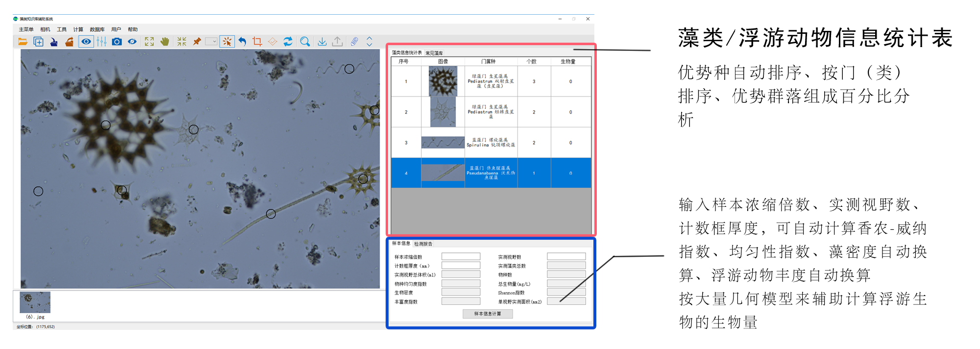980x349 pixels.
Task: Toggle the click-pointer selection tool
Action: [227, 42]
